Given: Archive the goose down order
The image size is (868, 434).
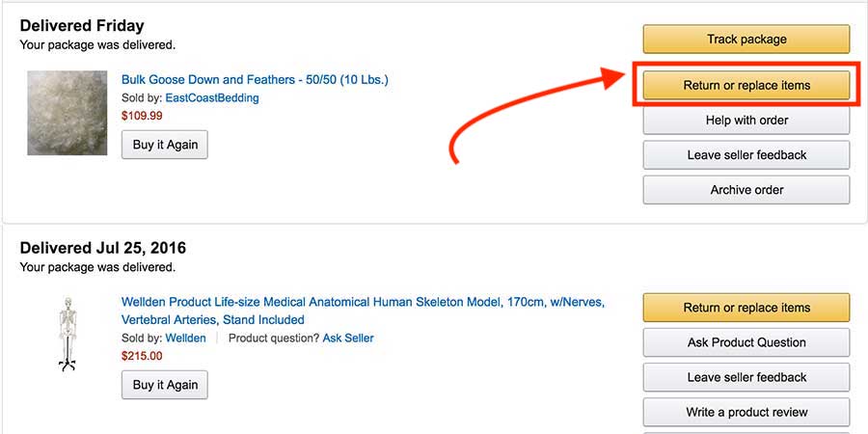Looking at the screenshot, I should 746,190.
